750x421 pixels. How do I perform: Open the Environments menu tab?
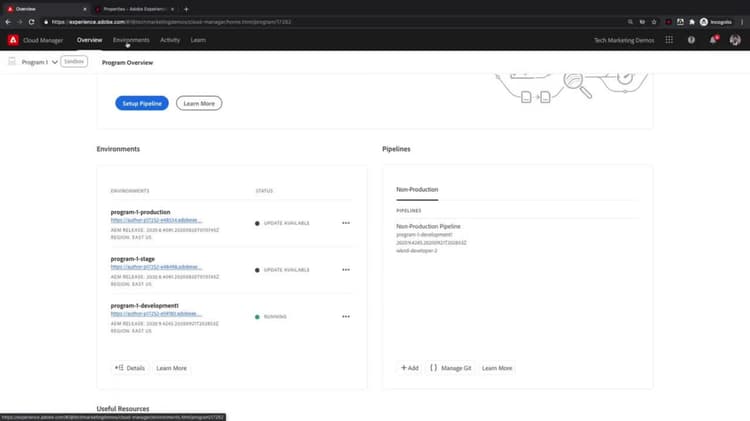[131, 40]
